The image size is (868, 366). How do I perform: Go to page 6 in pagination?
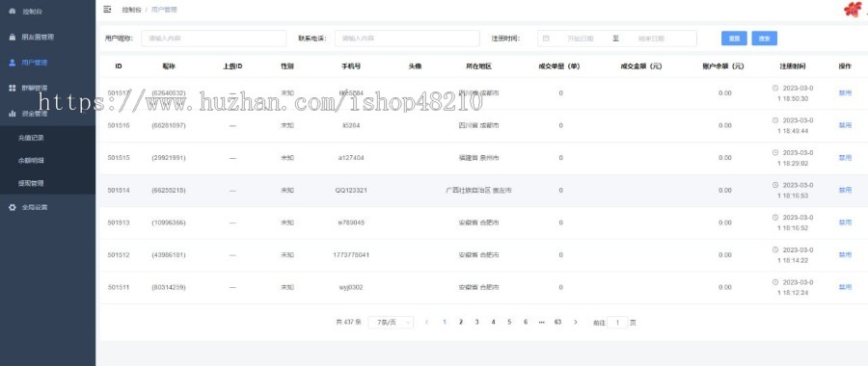tap(526, 322)
